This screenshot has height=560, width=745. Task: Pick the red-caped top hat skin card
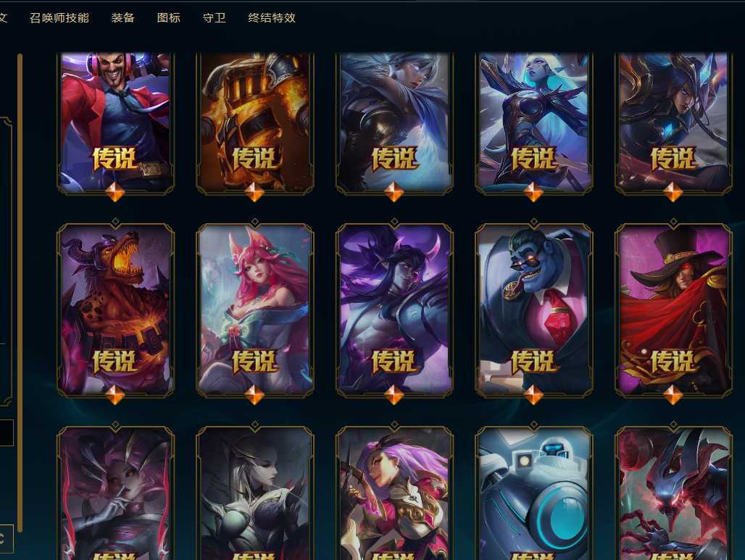point(673,309)
